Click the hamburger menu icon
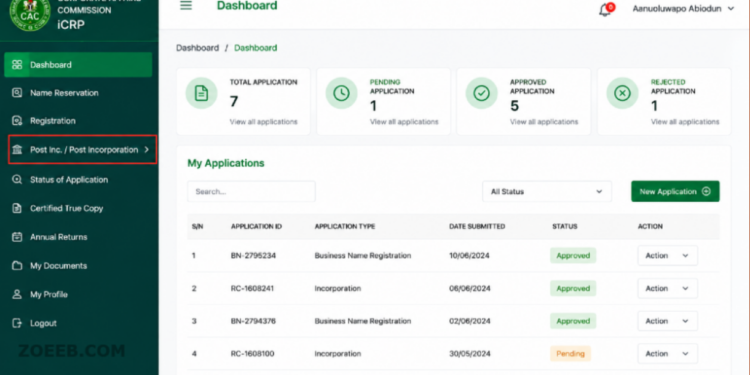750x375 pixels. click(186, 6)
